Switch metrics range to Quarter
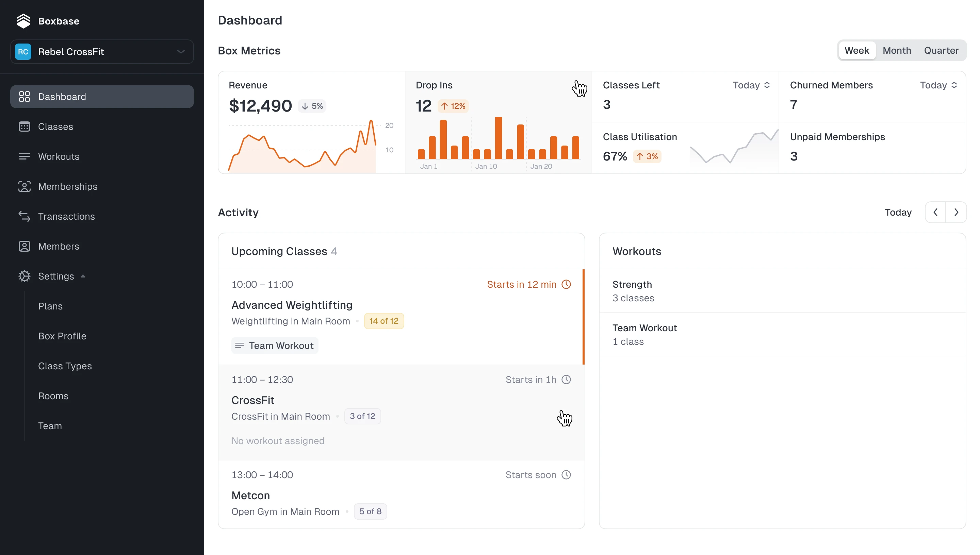This screenshot has width=980, height=555. [941, 50]
